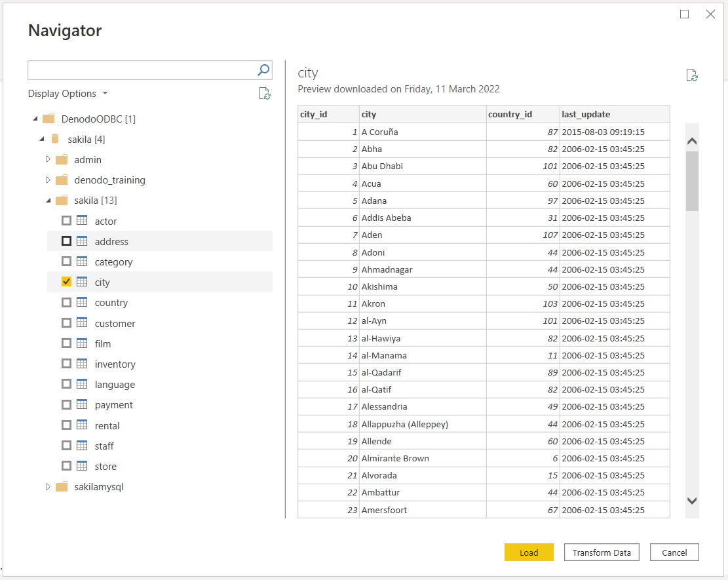Image resolution: width=728 pixels, height=580 pixels.
Task: Click the table icon next to actor
Action: (81, 221)
